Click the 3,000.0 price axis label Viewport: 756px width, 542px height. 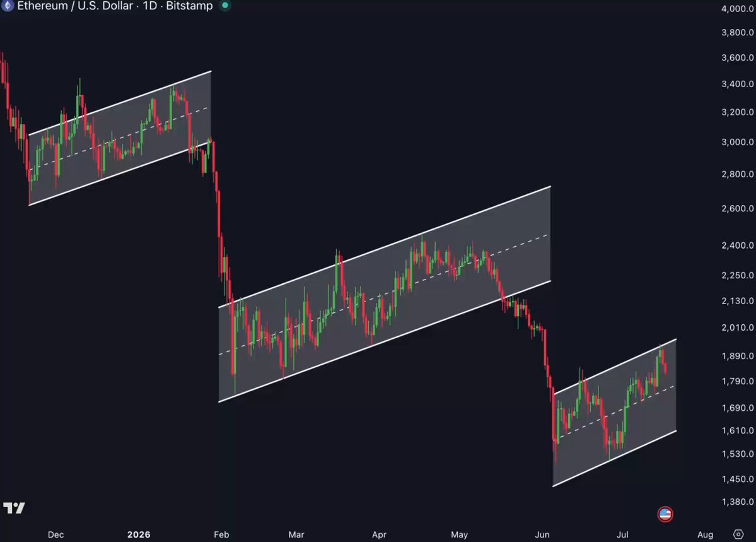pos(737,142)
